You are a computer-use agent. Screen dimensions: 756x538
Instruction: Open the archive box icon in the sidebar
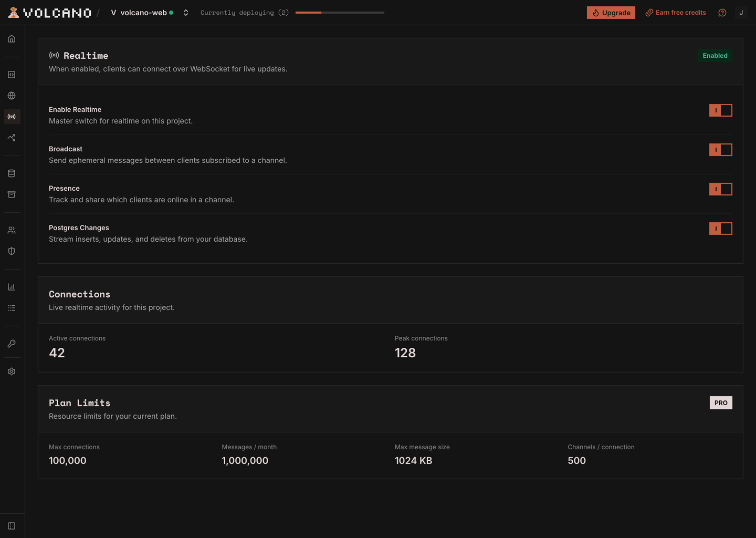click(x=12, y=194)
